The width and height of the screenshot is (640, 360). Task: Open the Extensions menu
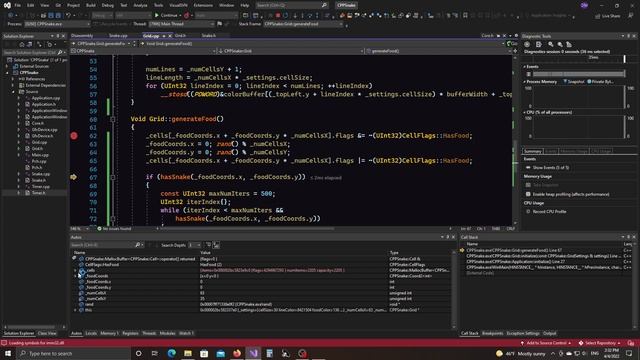pos(203,5)
